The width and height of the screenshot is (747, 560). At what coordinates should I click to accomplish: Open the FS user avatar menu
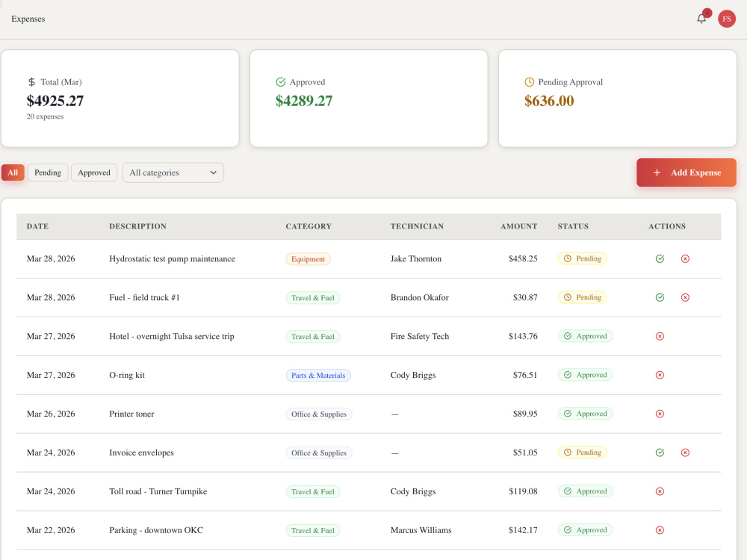coord(727,19)
